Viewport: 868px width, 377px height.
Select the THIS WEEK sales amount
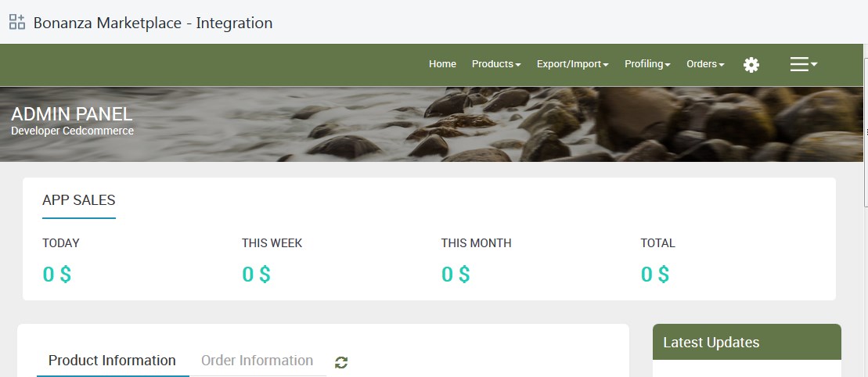(x=256, y=275)
